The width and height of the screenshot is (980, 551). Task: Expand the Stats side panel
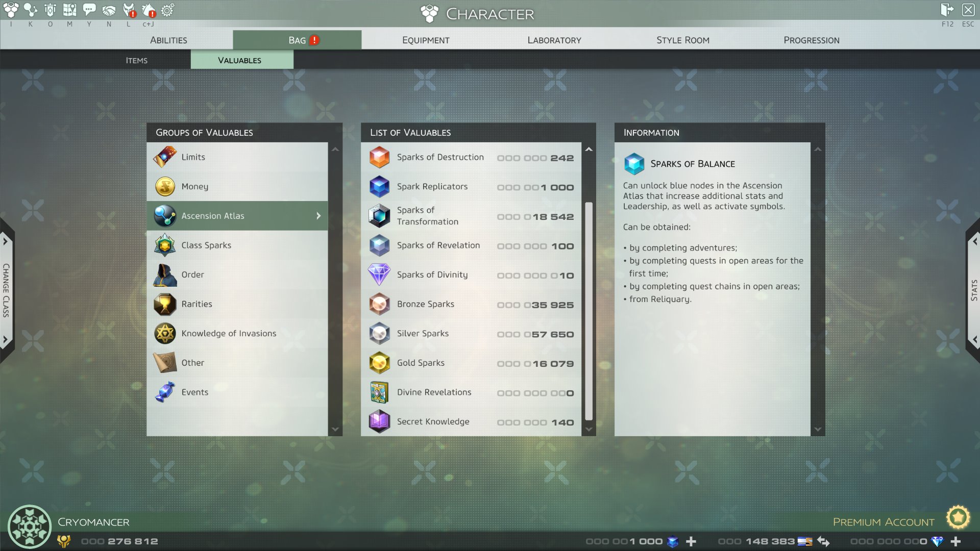click(x=973, y=290)
